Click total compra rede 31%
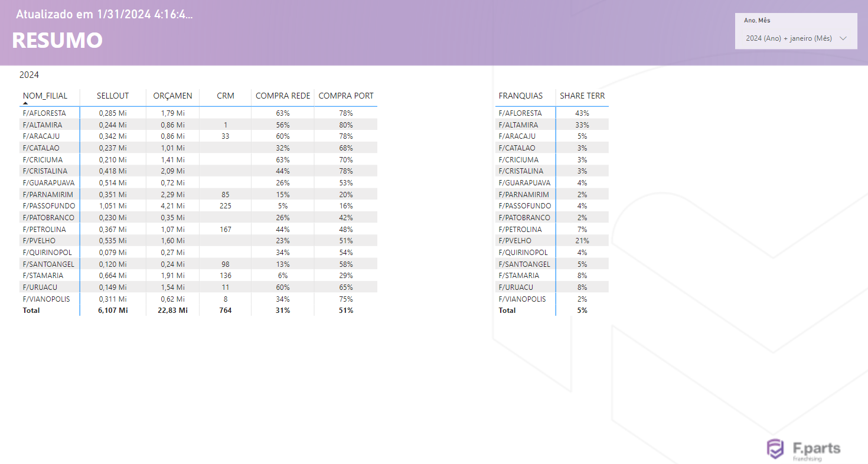Viewport: 868px width, 464px height. (283, 310)
